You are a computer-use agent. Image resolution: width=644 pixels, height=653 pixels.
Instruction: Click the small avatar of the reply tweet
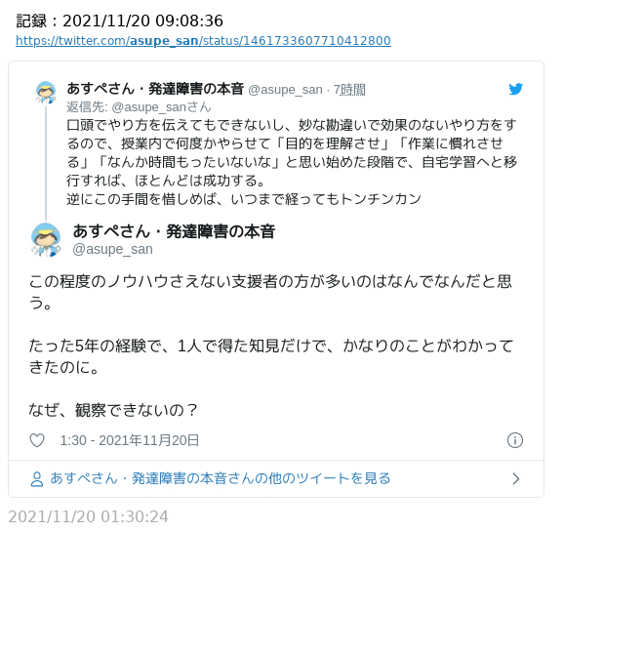[x=46, y=93]
